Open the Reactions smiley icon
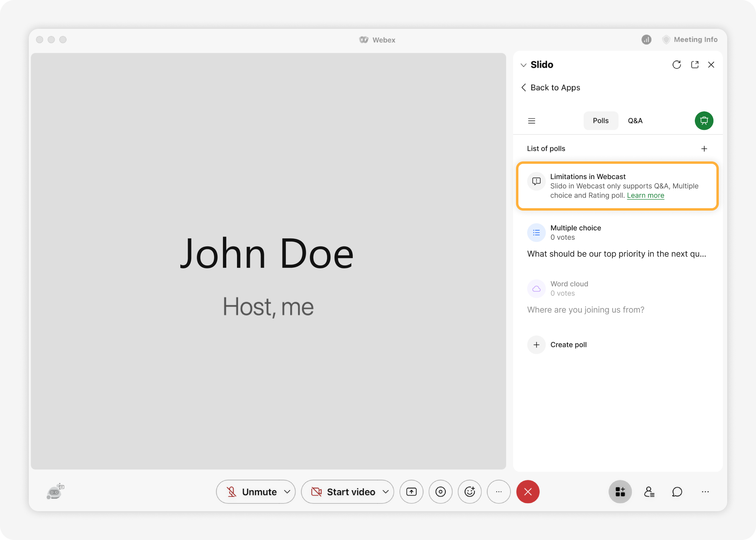This screenshot has width=756, height=540. [469, 492]
